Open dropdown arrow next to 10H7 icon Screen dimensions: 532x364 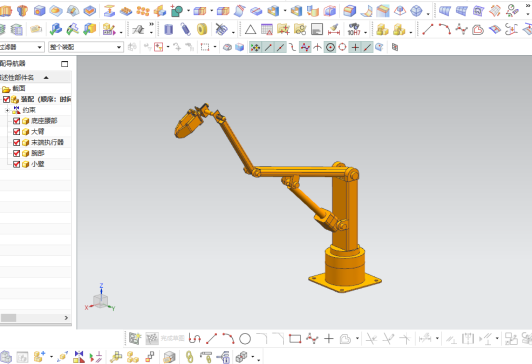365,33
